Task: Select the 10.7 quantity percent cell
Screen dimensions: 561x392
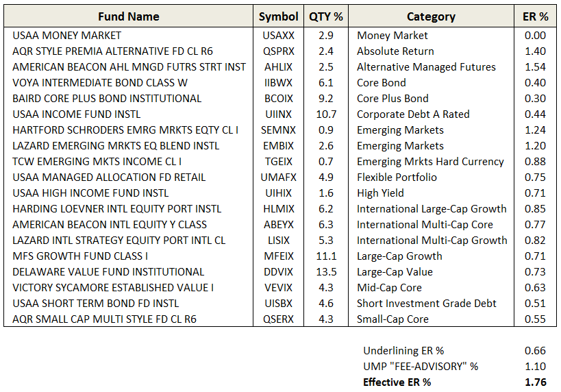Action: point(326,114)
